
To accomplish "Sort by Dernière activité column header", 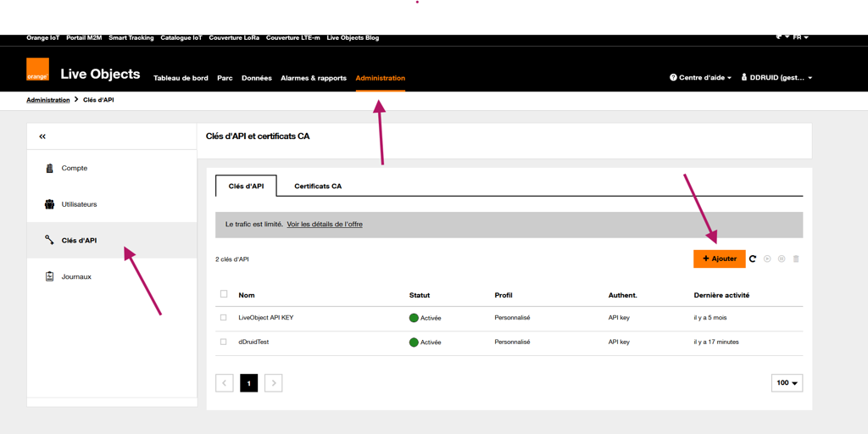I will [x=721, y=295].
